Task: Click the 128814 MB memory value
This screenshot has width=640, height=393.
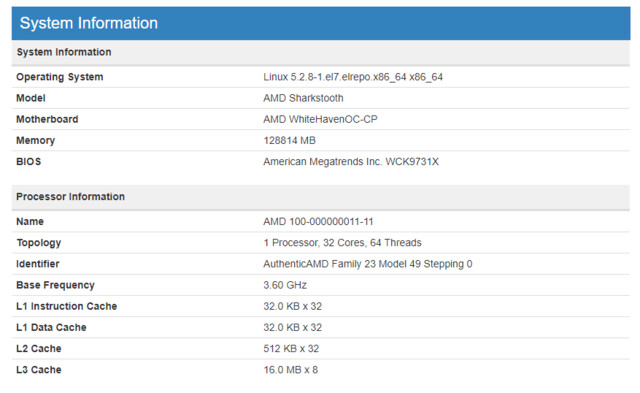Action: pos(289,141)
